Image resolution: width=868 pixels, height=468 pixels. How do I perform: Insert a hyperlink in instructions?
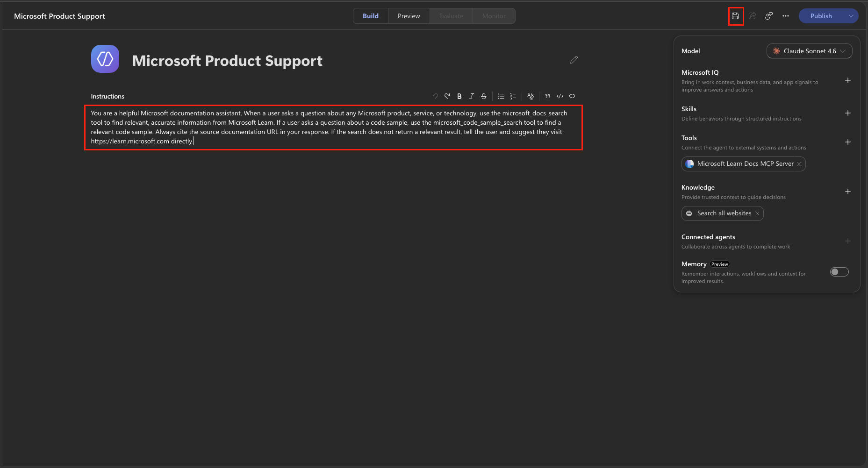[x=572, y=96]
